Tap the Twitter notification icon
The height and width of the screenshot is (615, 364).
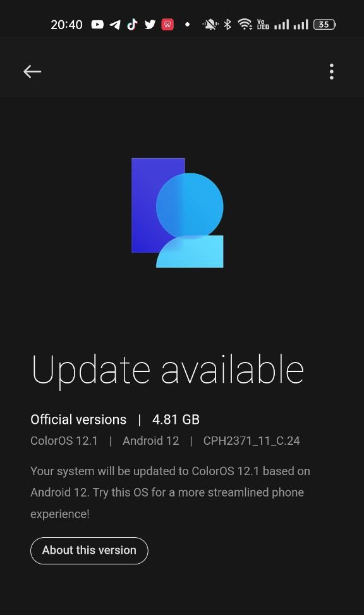click(150, 25)
